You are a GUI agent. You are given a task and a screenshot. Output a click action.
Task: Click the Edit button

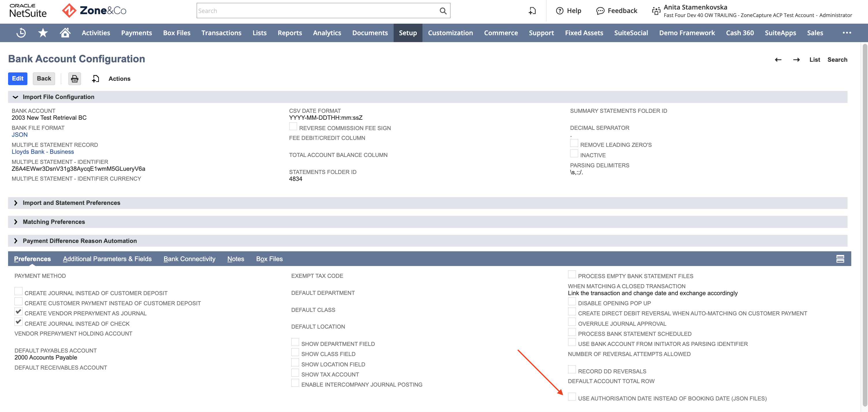click(x=18, y=78)
